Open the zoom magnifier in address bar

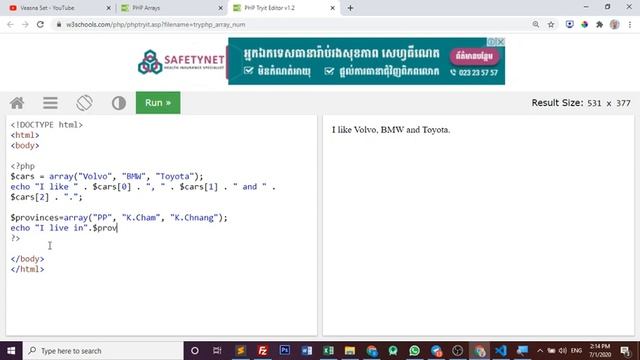click(536, 24)
